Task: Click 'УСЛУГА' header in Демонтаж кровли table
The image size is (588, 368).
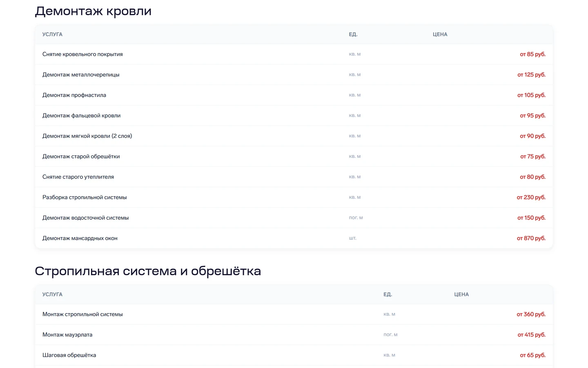Action: (52, 34)
